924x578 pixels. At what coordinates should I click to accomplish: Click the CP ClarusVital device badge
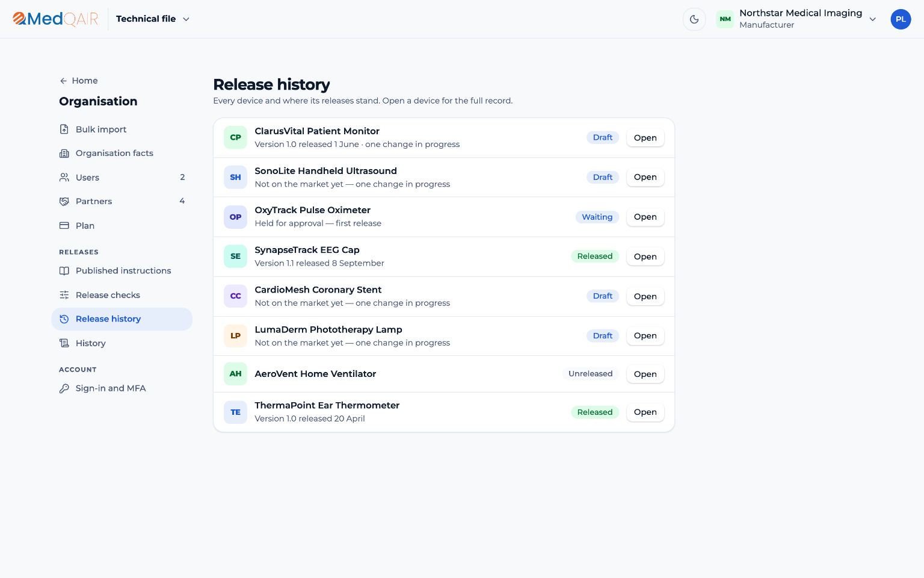(x=236, y=138)
